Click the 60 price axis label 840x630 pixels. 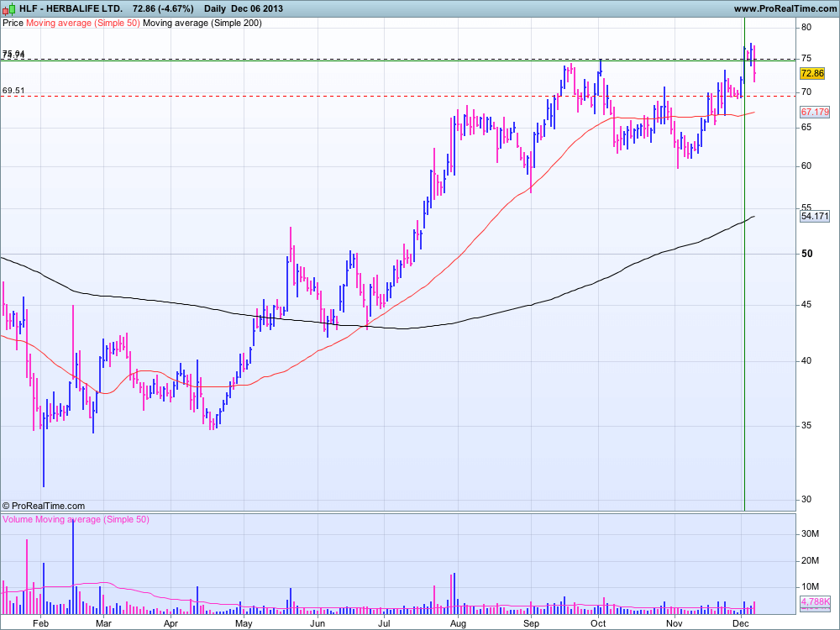806,166
